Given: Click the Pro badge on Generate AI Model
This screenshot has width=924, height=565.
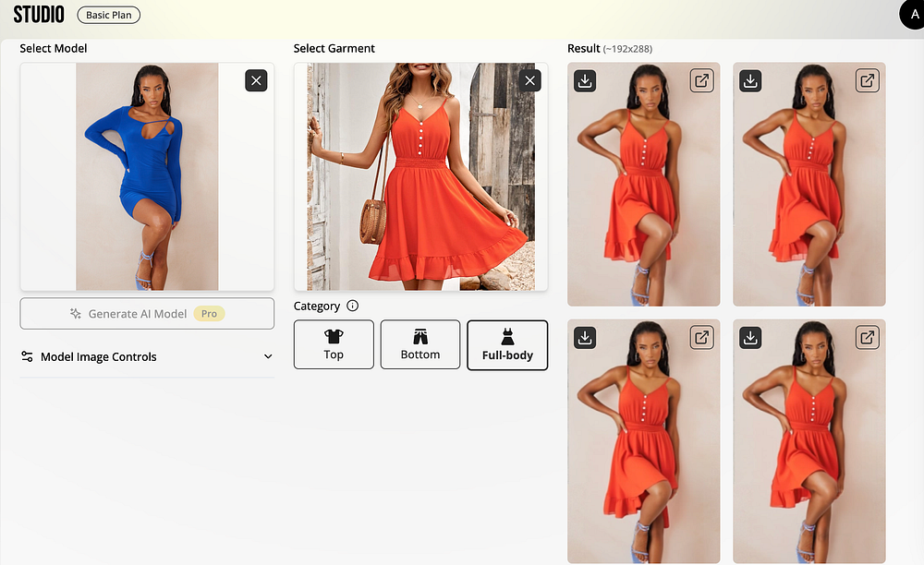Looking at the screenshot, I should (209, 314).
